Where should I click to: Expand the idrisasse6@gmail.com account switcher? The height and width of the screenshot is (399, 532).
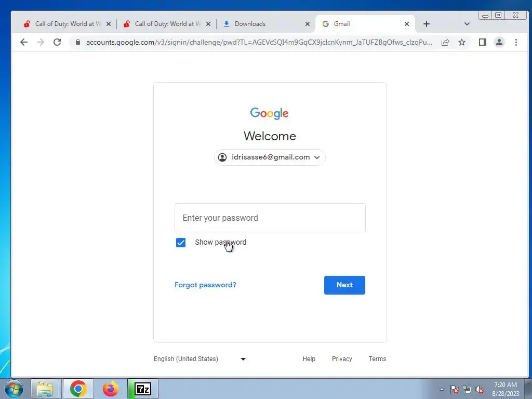pyautogui.click(x=270, y=157)
